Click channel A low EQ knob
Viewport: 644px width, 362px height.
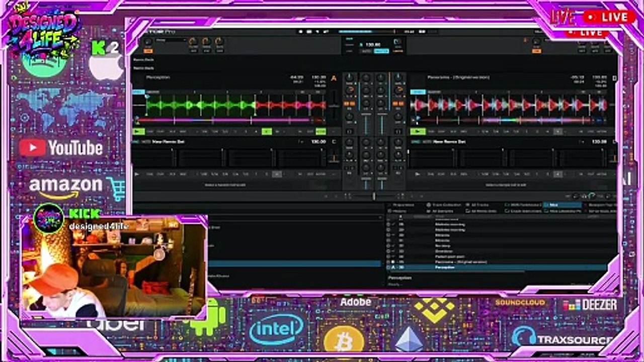pos(366,103)
